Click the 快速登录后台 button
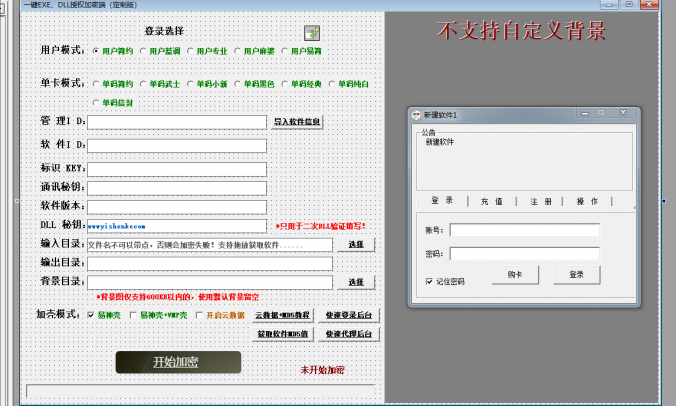Screen dimensions: 676x406 [349, 315]
